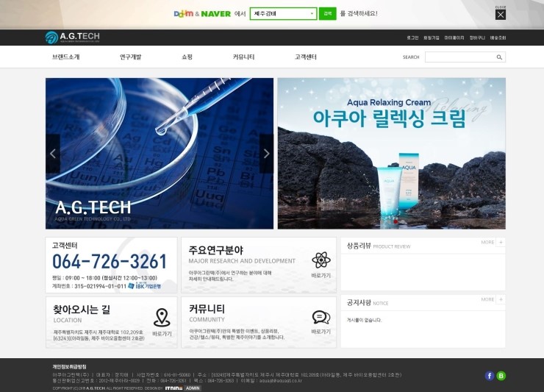Open the 고객센터 menu in navigation bar
Viewport: 544px width, 392px height.
coord(306,57)
